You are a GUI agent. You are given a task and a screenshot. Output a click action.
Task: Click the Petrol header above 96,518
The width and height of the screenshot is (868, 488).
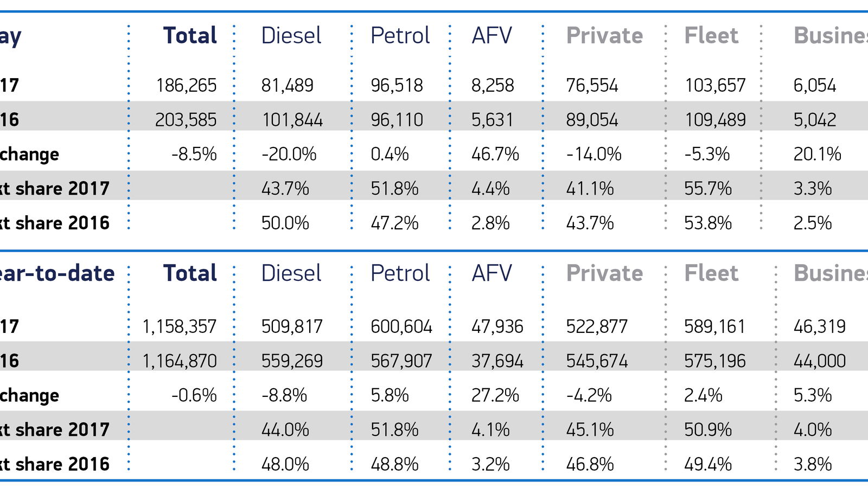point(400,36)
